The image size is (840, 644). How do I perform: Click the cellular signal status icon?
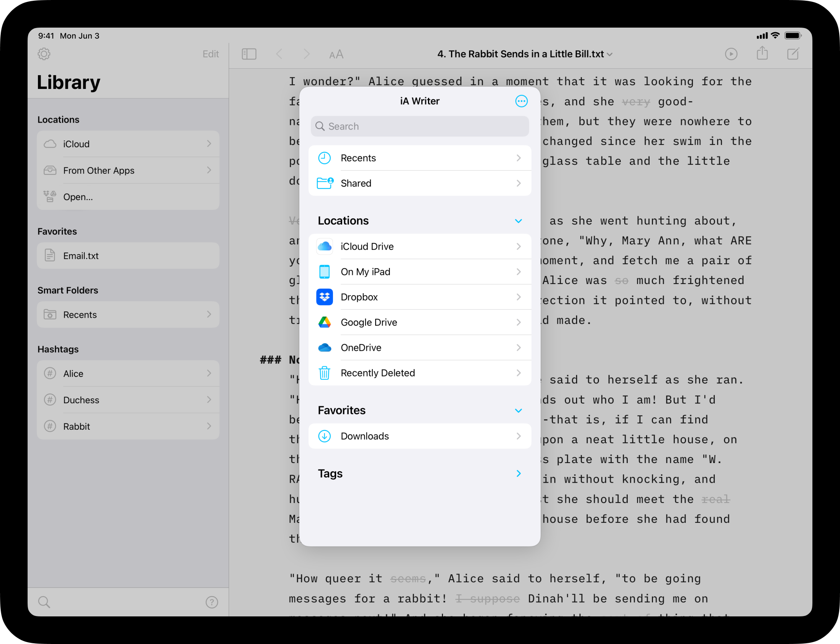(762, 36)
